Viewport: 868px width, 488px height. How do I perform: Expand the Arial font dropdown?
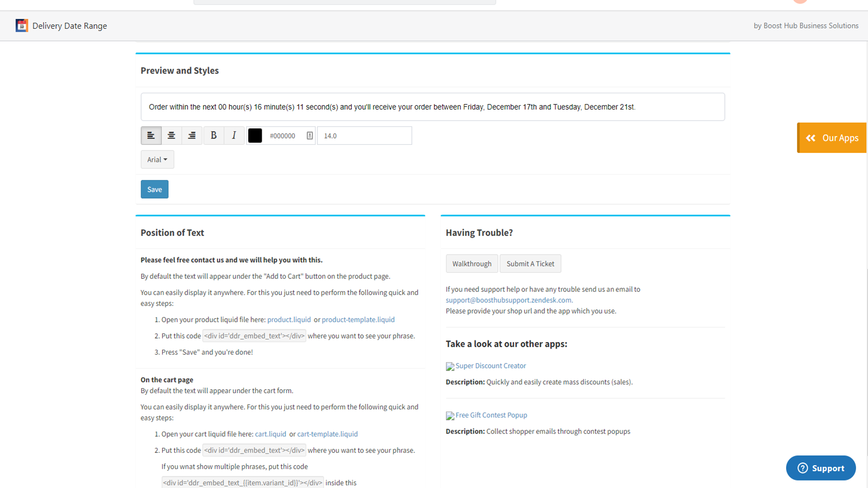point(157,159)
